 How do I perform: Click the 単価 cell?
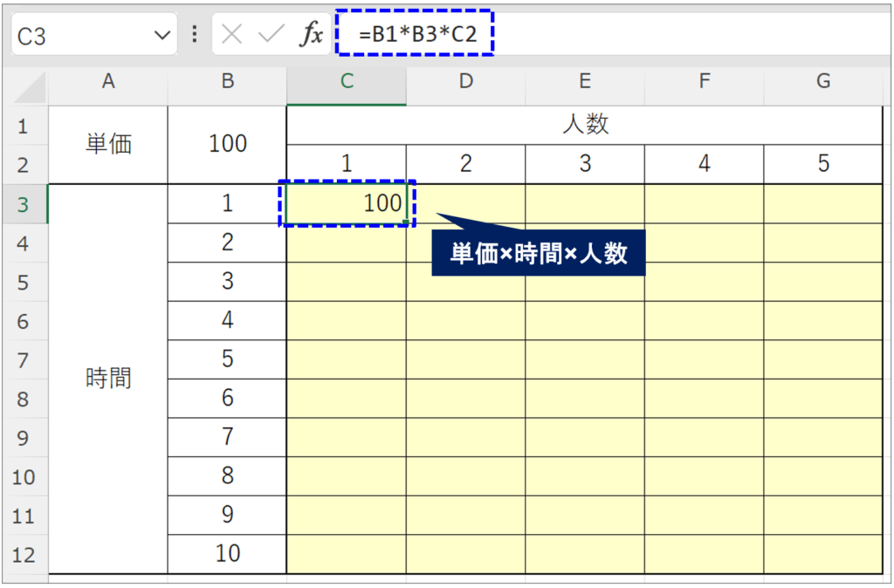(x=108, y=145)
